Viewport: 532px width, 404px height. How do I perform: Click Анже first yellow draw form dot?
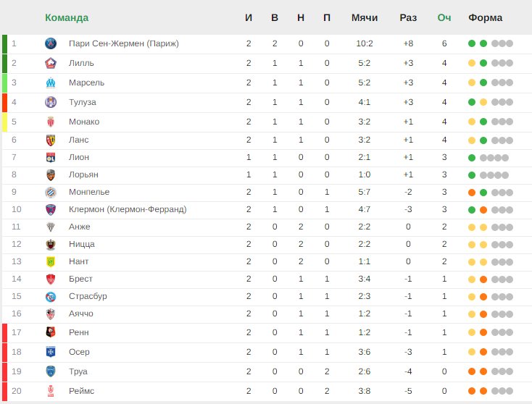click(x=472, y=227)
